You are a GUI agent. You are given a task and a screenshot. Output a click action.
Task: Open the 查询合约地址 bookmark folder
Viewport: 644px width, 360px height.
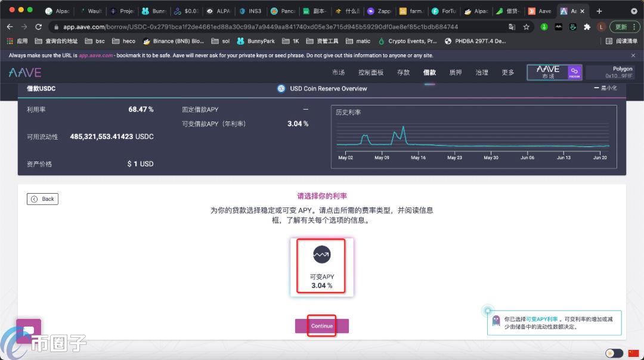click(56, 41)
